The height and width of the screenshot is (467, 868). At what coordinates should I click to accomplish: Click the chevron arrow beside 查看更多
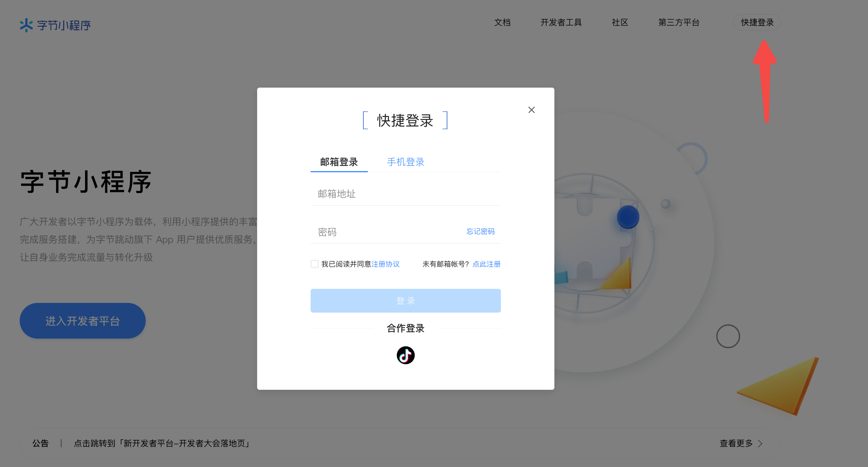[760, 444]
